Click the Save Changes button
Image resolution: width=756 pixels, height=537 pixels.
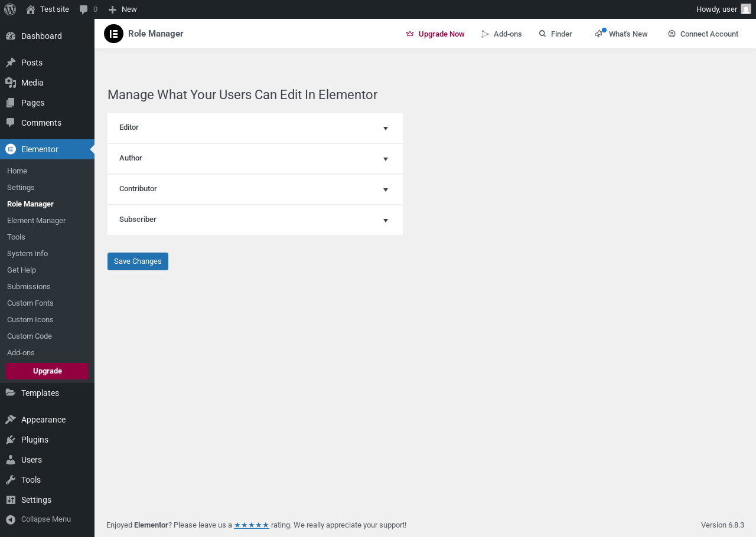tap(138, 261)
